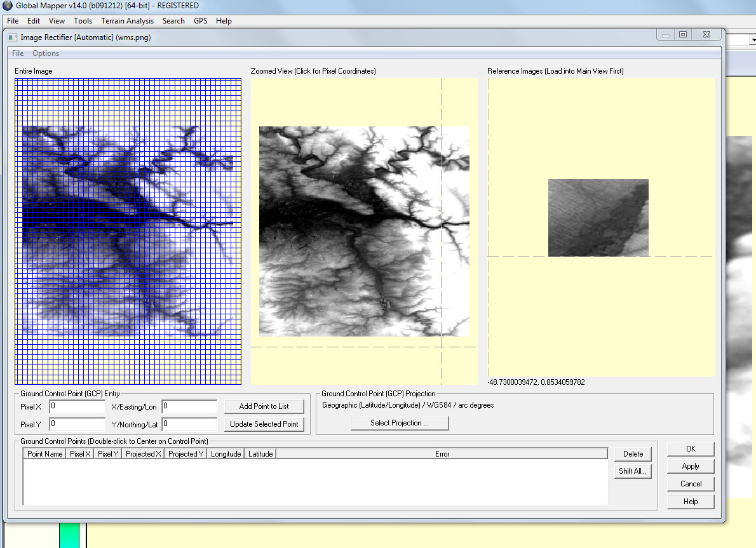
Task: Click the Global Mapper application icon in title bar
Action: point(7,6)
